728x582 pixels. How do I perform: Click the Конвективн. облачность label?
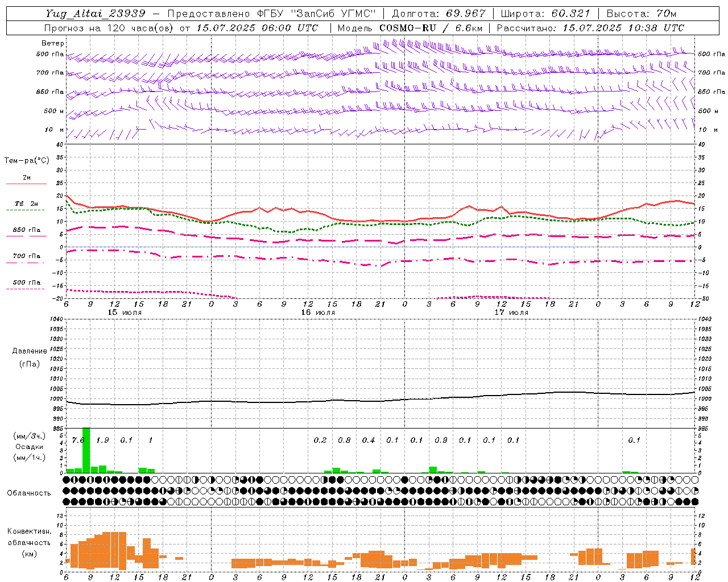click(x=29, y=537)
